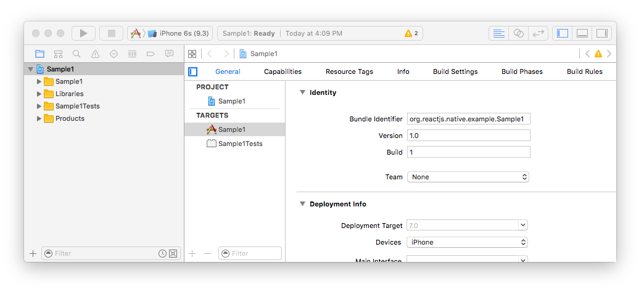Click the jump bar warning icon
The width and height of the screenshot is (644, 289).
(598, 54)
